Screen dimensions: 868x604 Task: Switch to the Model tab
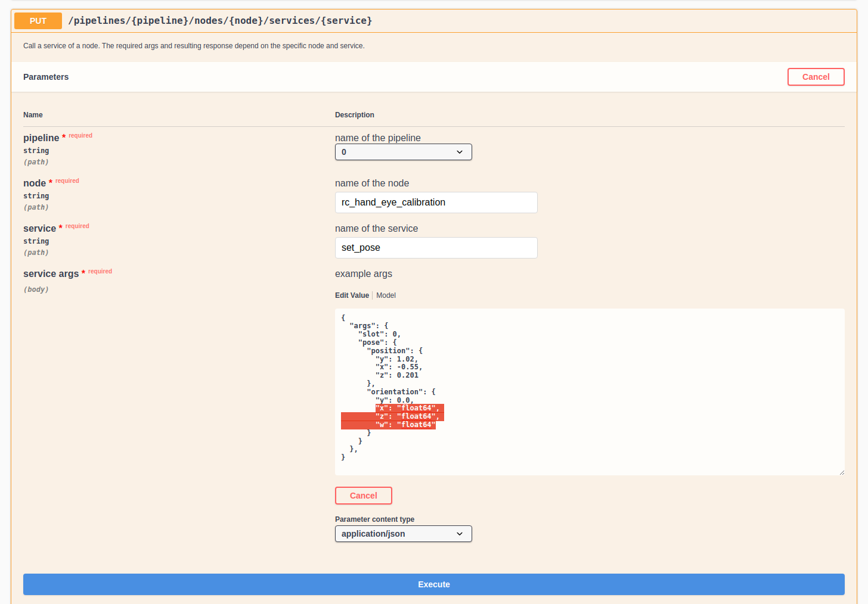(386, 295)
